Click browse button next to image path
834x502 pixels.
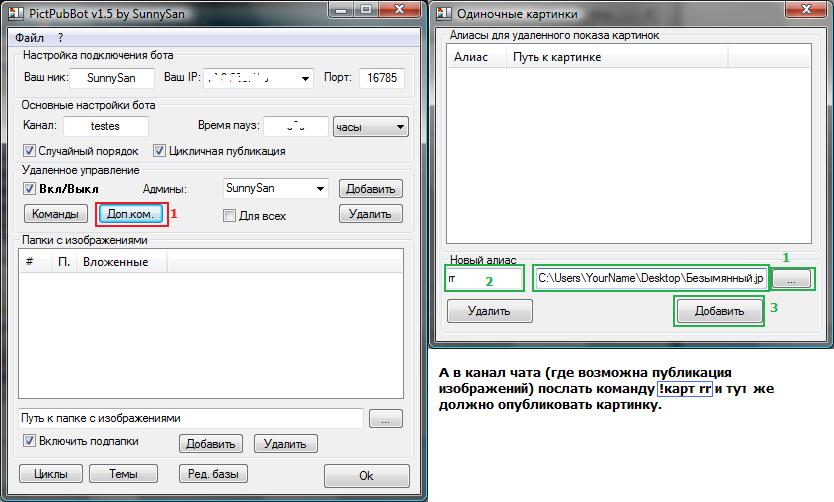791,280
